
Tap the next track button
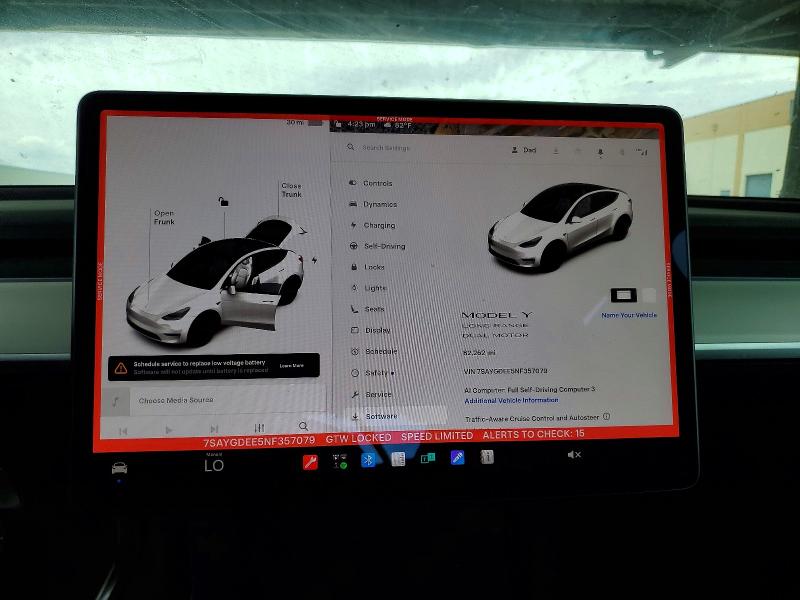coord(214,429)
